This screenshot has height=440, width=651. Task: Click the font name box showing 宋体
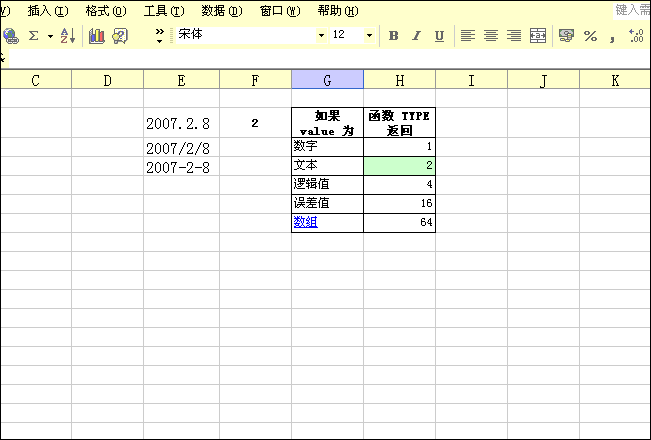point(246,35)
